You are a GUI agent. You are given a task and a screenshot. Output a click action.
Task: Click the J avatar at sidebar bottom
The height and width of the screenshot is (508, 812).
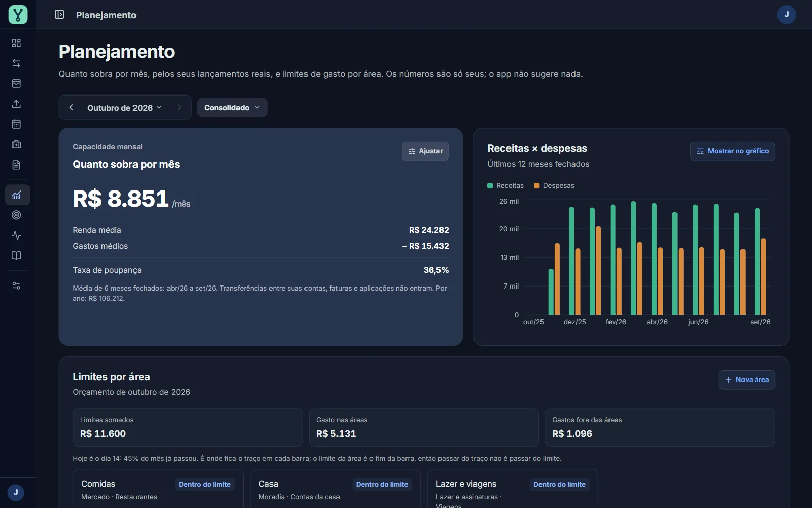[x=16, y=492]
